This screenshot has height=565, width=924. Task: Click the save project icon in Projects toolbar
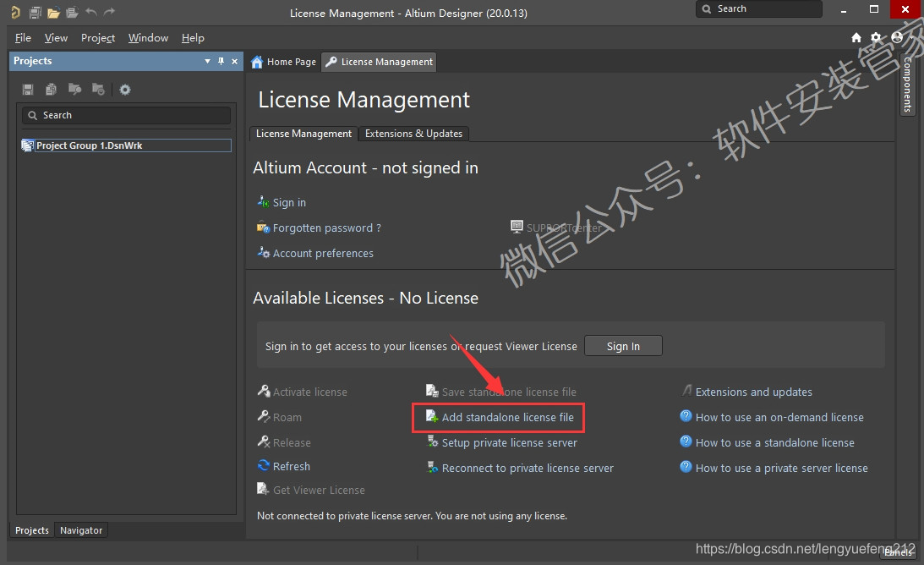28,90
